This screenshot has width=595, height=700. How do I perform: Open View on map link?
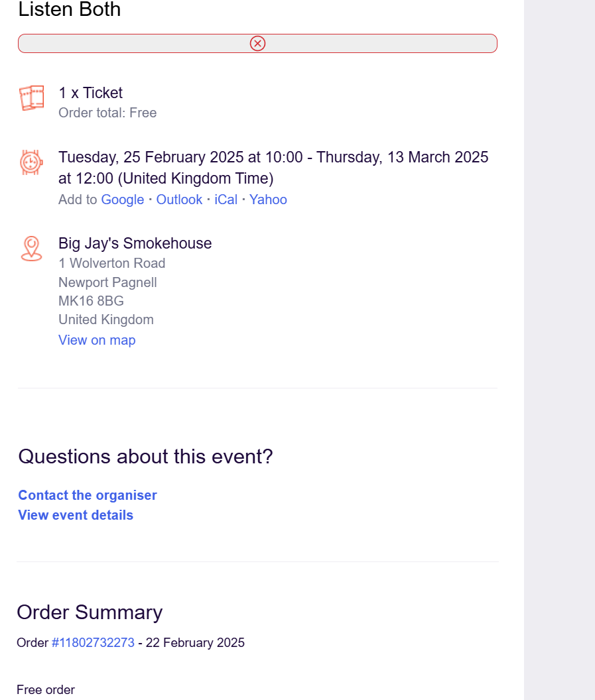point(97,340)
